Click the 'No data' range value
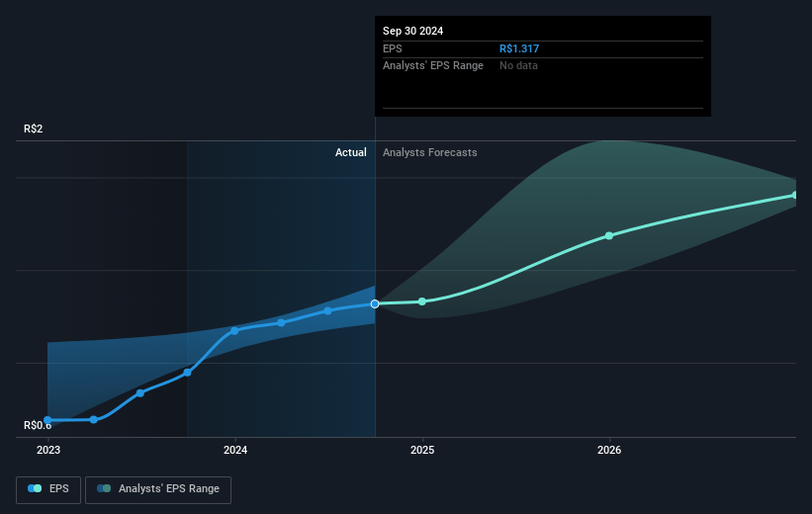This screenshot has width=812, height=514. 518,66
